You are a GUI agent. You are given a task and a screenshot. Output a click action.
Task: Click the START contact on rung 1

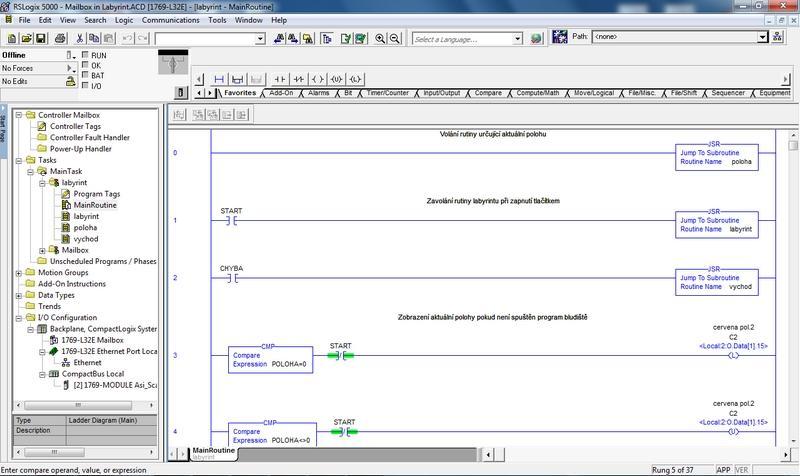click(232, 220)
